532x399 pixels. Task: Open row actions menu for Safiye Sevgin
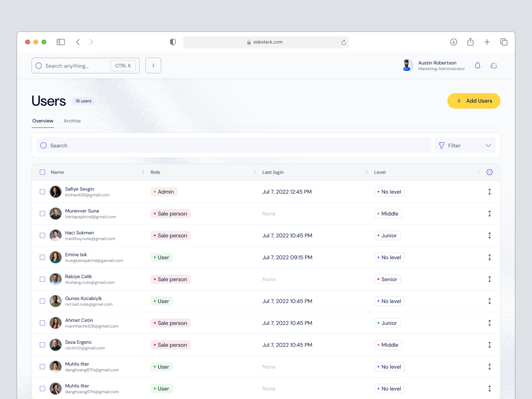click(x=490, y=192)
